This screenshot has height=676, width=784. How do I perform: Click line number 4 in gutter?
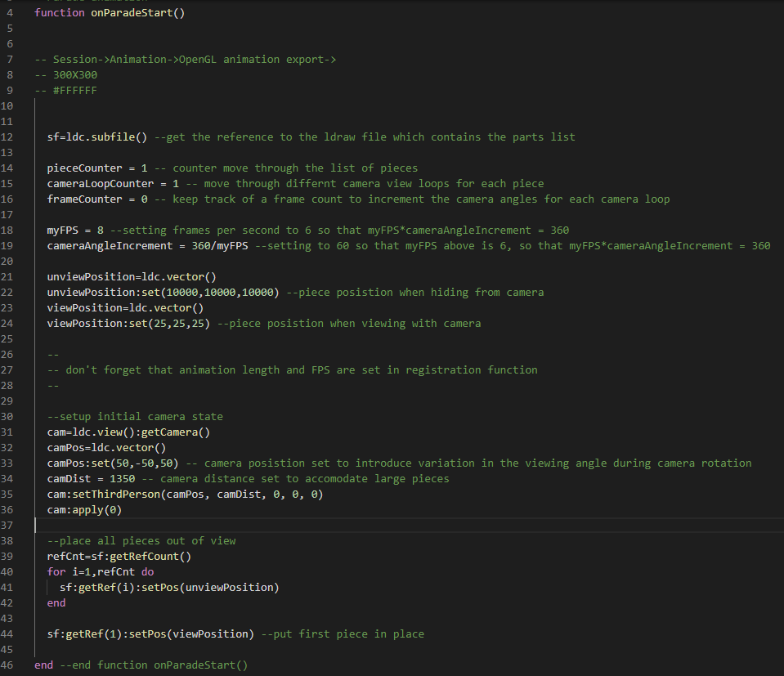(10, 13)
